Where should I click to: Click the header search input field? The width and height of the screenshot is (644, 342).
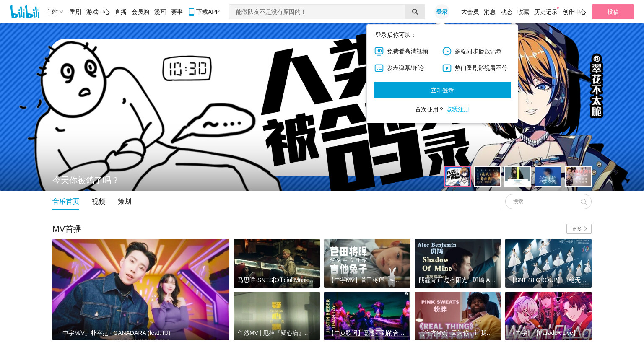(317, 12)
